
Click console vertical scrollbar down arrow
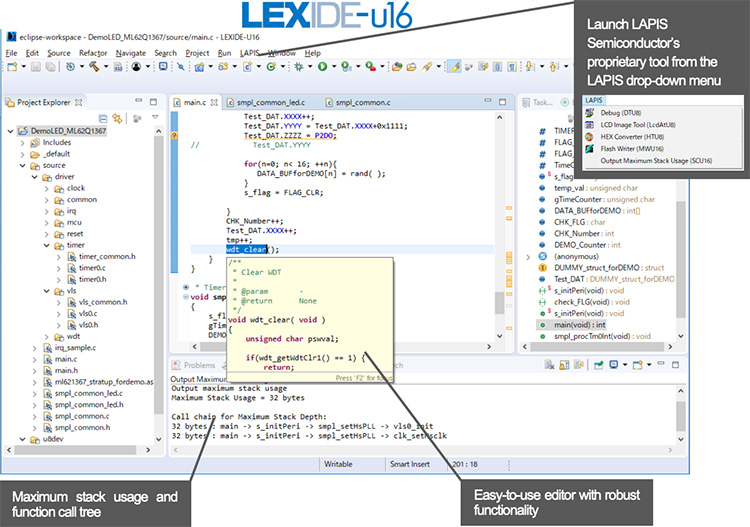pos(681,439)
